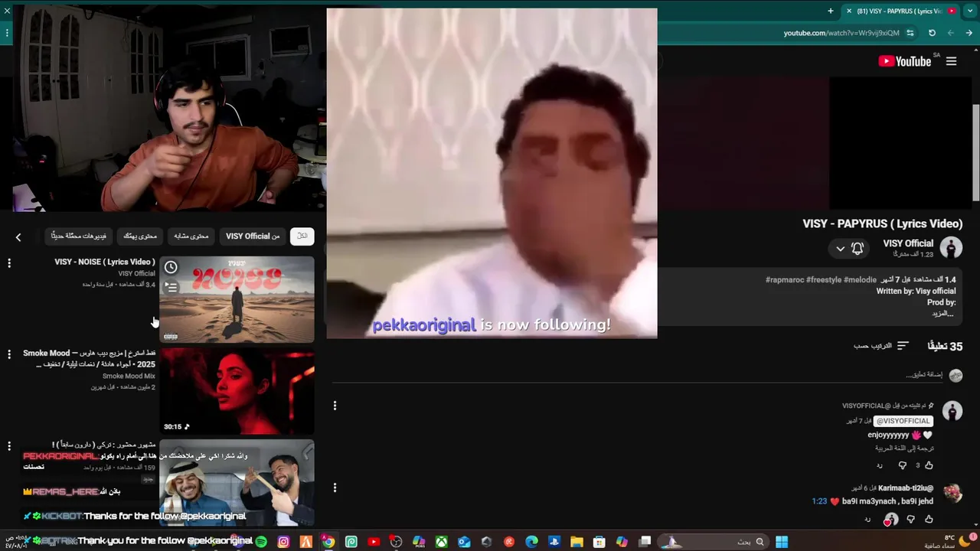The width and height of the screenshot is (980, 551).
Task: Select فيديوهات محمّلة حديثًا chip
Action: tap(78, 236)
